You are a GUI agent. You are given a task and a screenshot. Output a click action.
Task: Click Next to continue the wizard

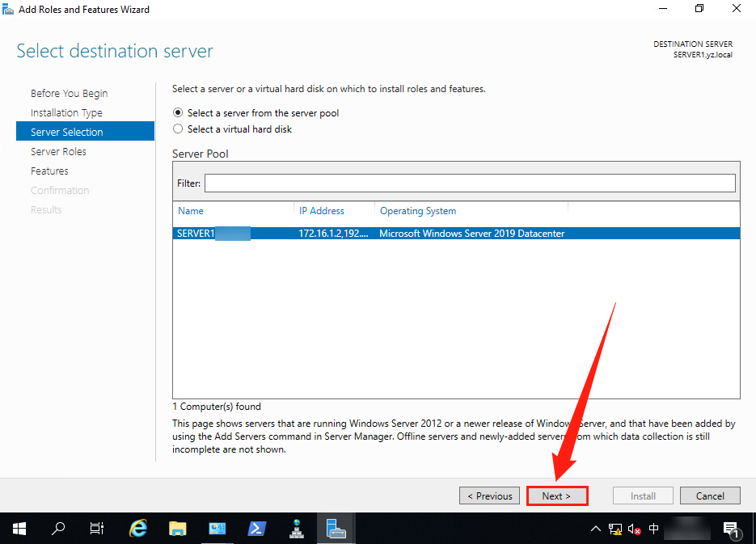[x=557, y=496]
